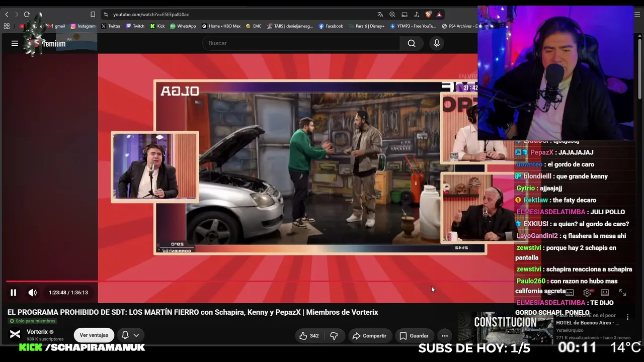Dislike the video

[x=334, y=336]
